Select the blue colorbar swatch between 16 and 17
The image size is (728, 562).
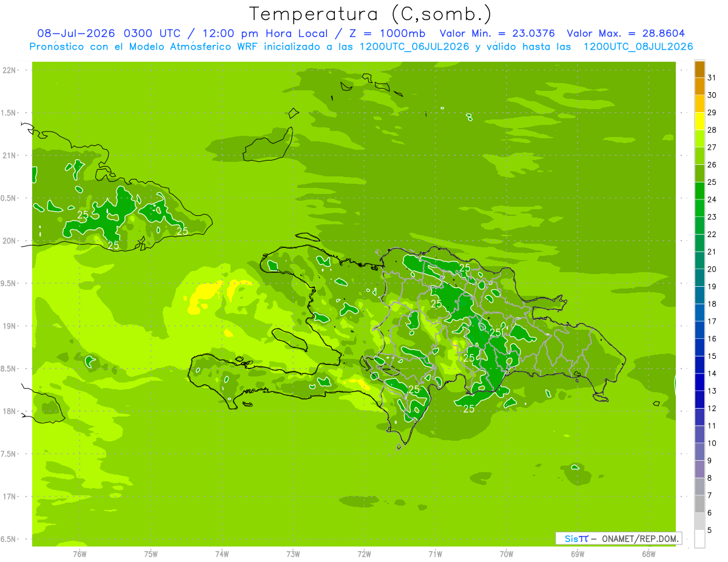(699, 330)
